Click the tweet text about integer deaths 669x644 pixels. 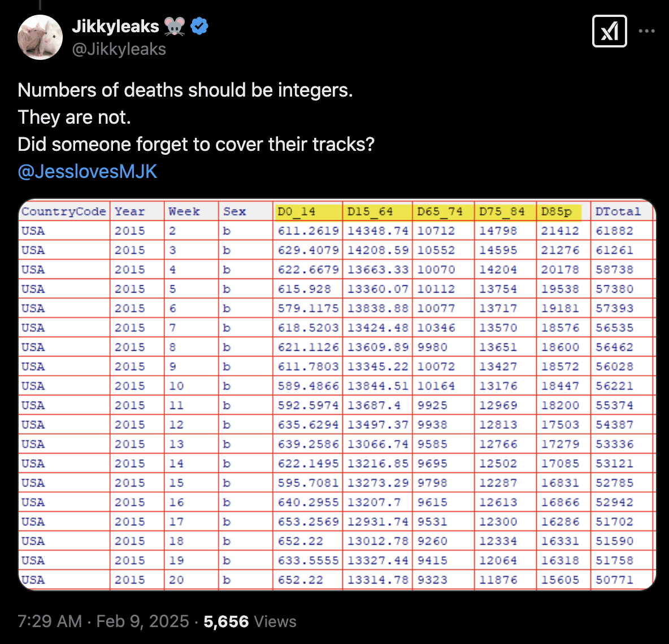(x=185, y=90)
